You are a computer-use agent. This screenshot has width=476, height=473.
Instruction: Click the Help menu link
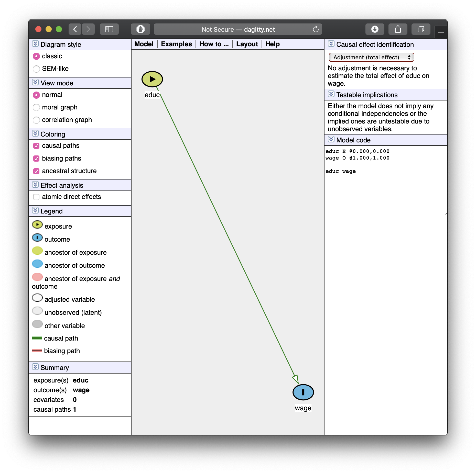click(x=272, y=44)
